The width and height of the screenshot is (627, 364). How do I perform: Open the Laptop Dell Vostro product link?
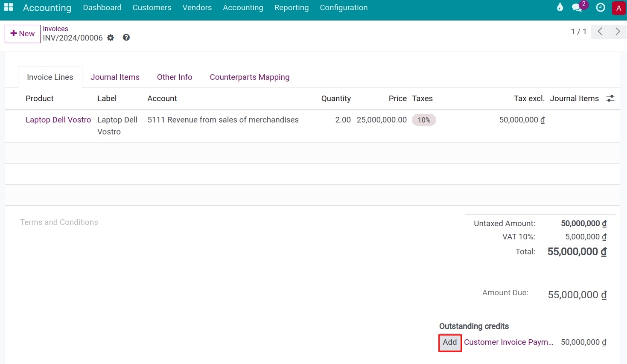[58, 120]
